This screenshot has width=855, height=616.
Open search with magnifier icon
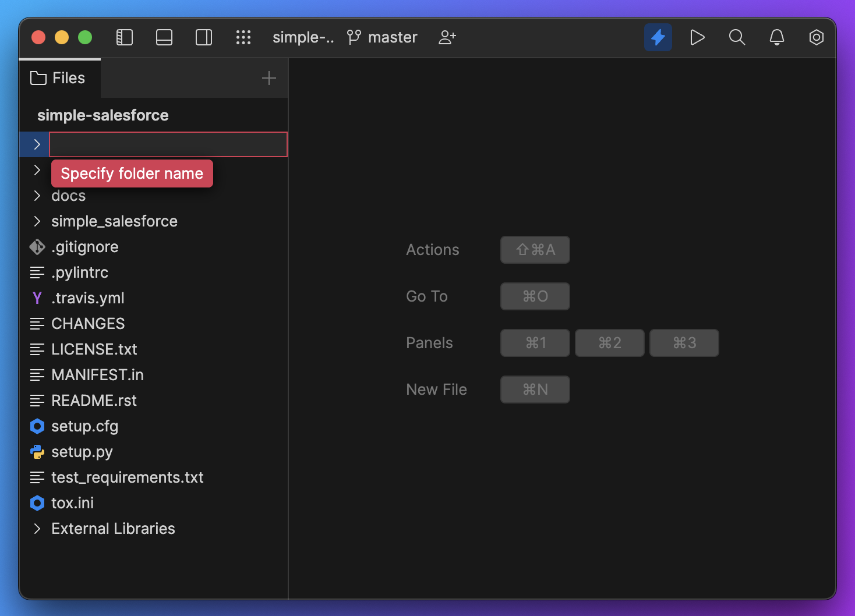(x=737, y=37)
